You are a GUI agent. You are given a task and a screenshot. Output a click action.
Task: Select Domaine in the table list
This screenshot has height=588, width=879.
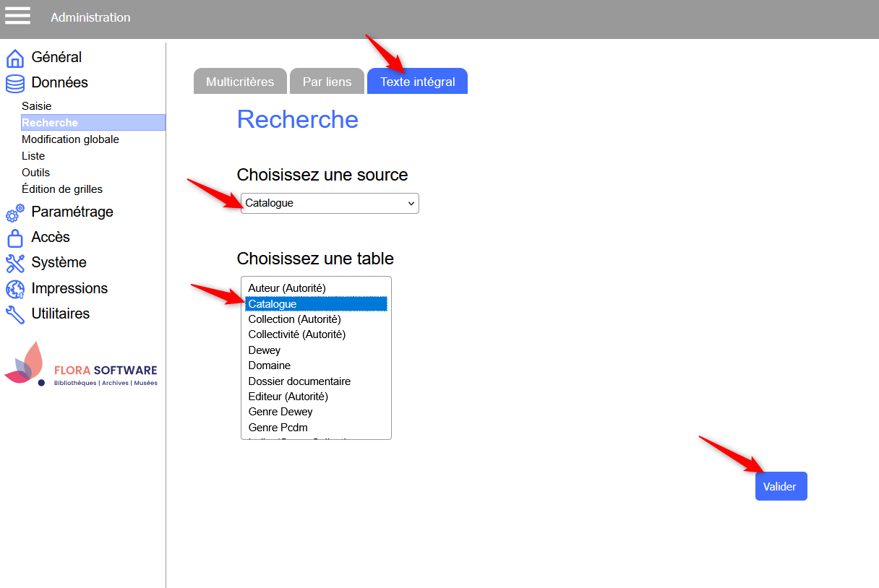pyautogui.click(x=316, y=366)
